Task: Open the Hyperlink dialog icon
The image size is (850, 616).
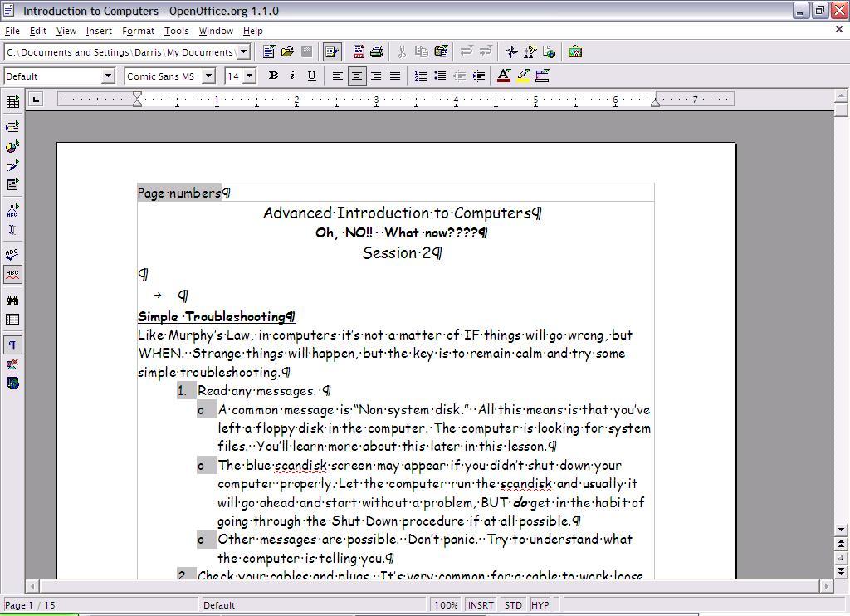Action: coord(549,52)
